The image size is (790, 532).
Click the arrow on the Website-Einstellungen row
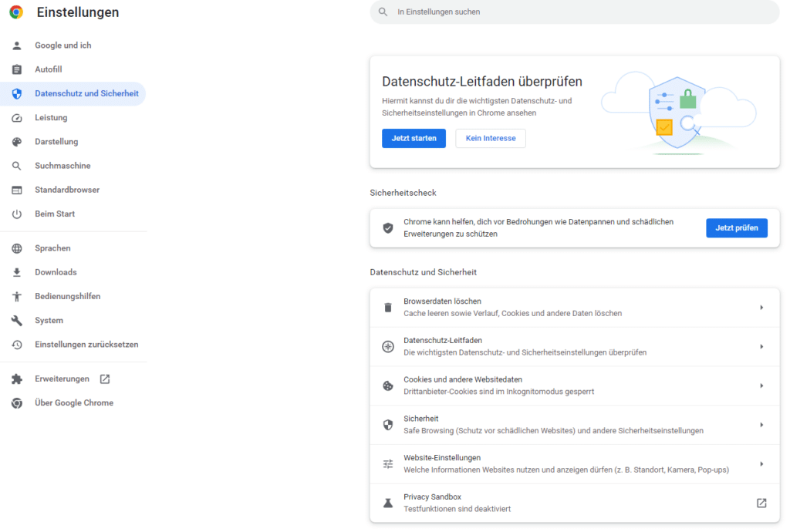tap(761, 464)
